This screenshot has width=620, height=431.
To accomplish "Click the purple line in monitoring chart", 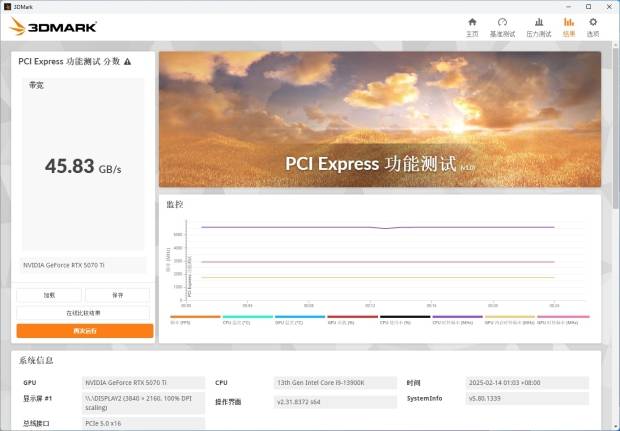I will (378, 227).
